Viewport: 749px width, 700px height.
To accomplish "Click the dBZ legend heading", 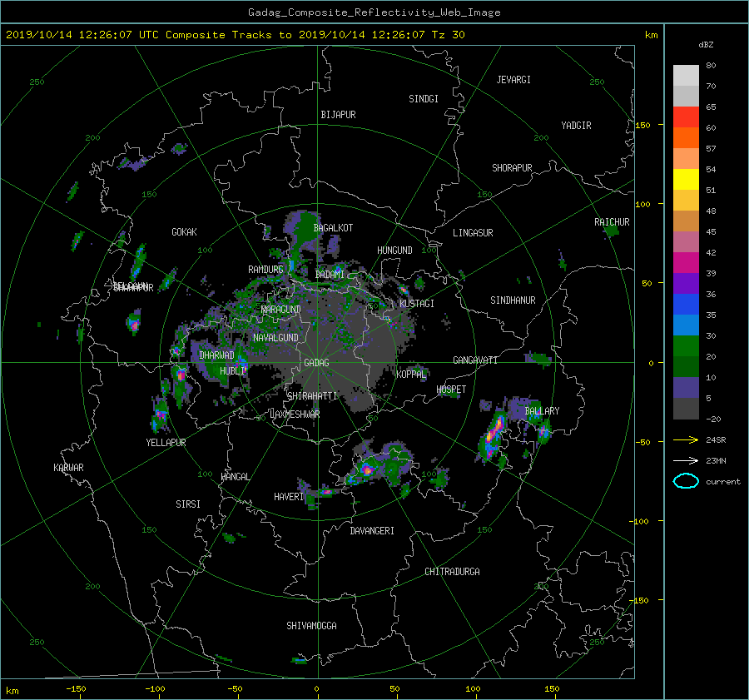I will tap(706, 45).
